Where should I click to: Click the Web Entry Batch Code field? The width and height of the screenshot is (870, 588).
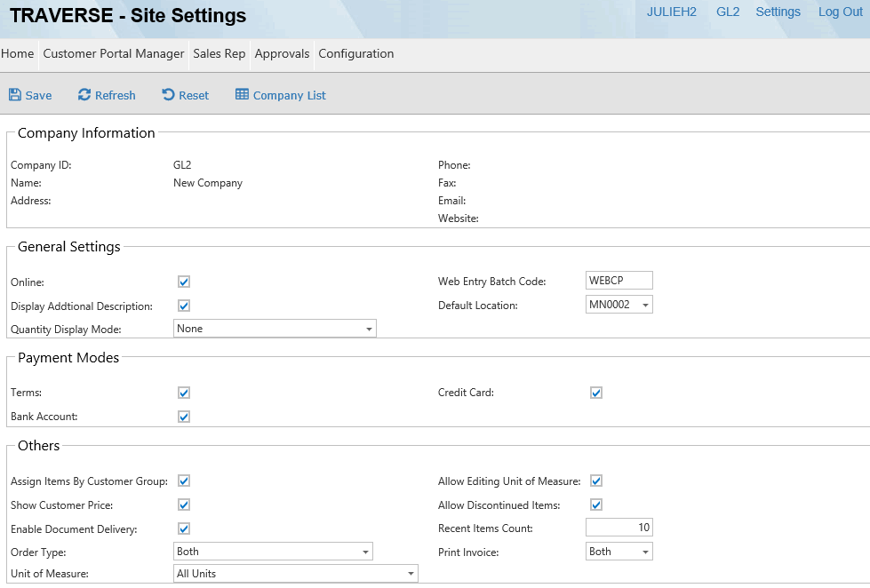pyautogui.click(x=619, y=281)
